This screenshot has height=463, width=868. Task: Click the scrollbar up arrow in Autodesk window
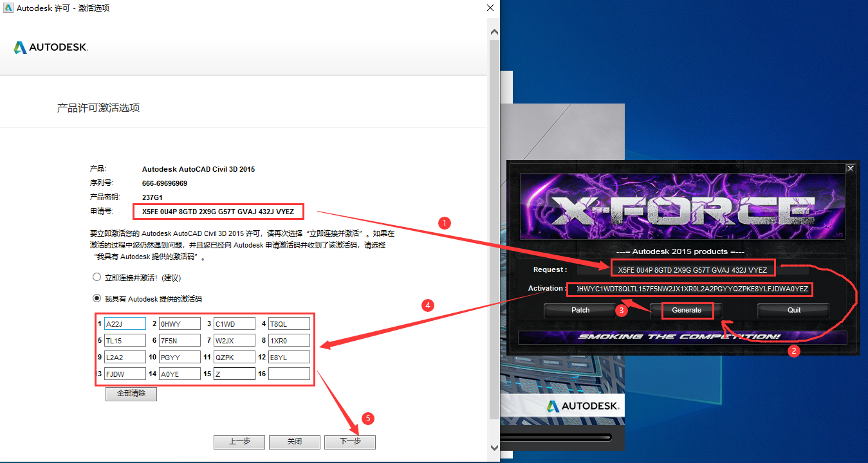[494, 31]
